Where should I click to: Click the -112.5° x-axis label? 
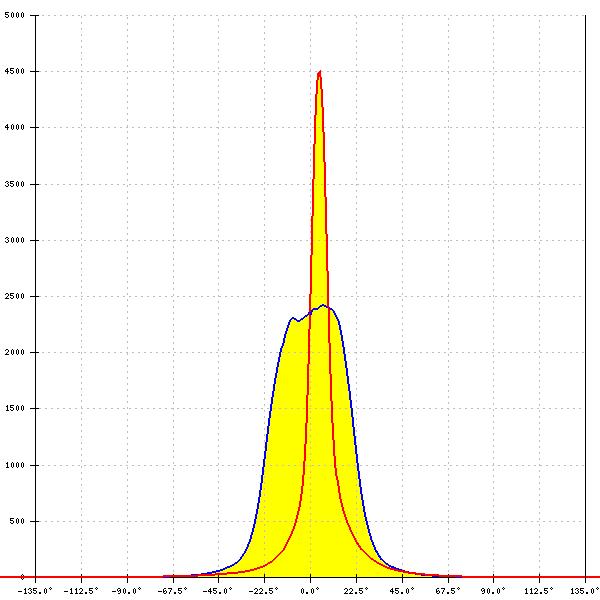(x=81, y=591)
